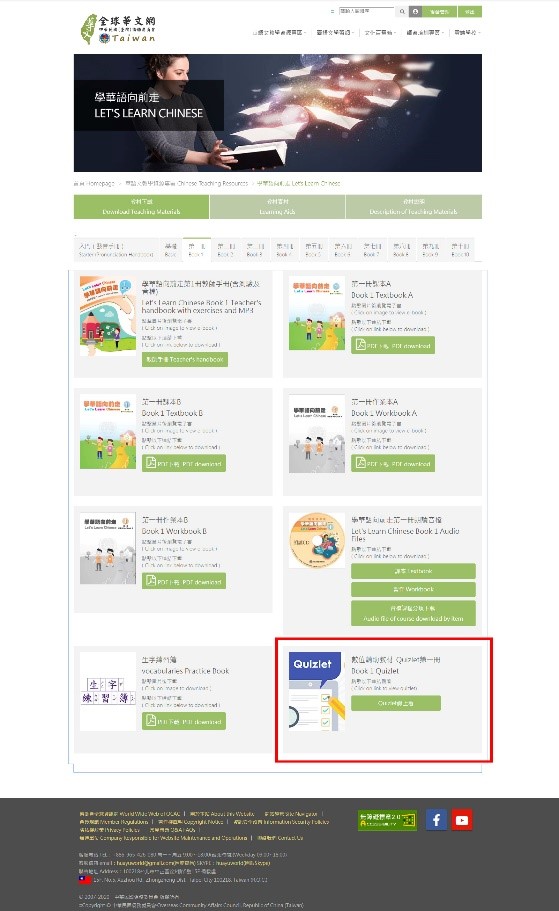The width and height of the screenshot is (559, 911).
Task: Click the search input field
Action: click(366, 11)
